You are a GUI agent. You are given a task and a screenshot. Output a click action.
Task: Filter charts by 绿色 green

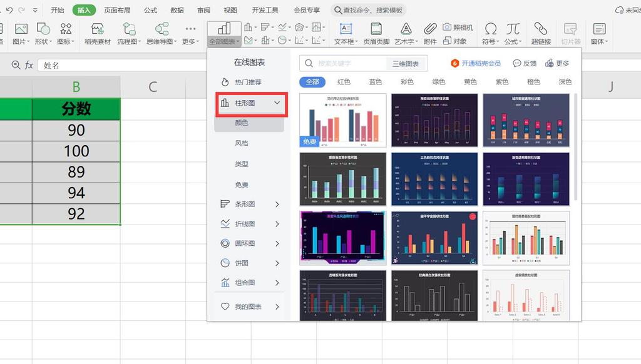pyautogui.click(x=439, y=82)
